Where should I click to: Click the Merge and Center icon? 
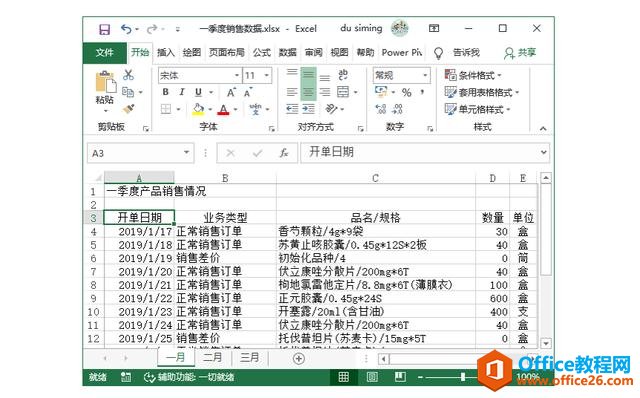tap(343, 92)
